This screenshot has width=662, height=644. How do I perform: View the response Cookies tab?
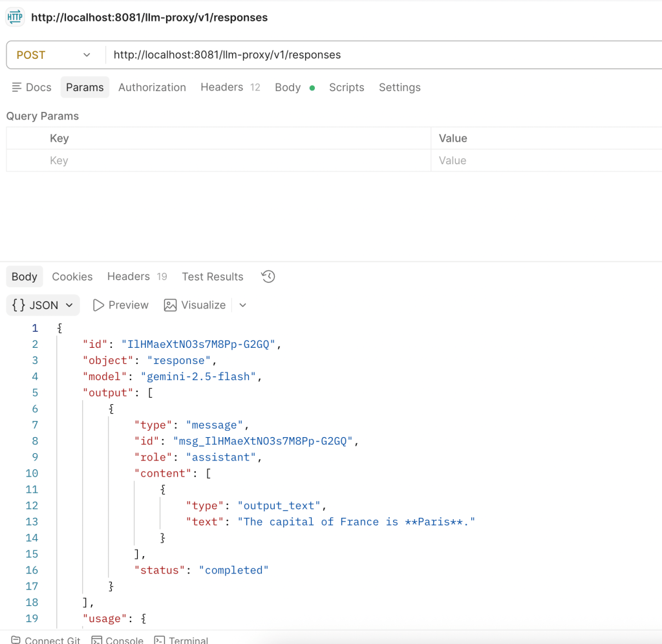[72, 277]
